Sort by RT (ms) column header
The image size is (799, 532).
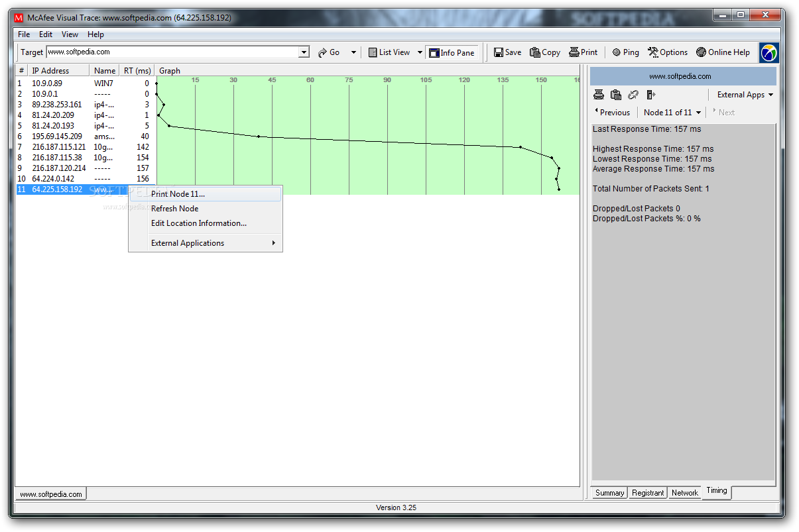pos(137,70)
